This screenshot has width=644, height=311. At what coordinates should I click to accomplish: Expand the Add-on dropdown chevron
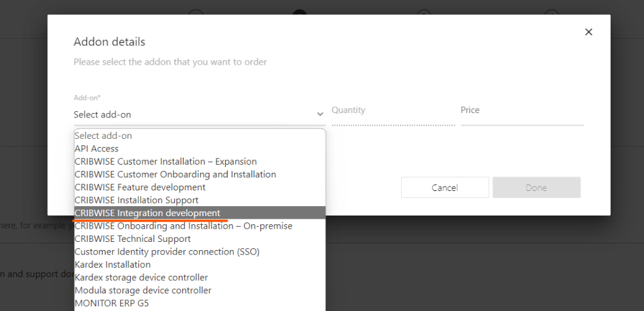pos(319,114)
